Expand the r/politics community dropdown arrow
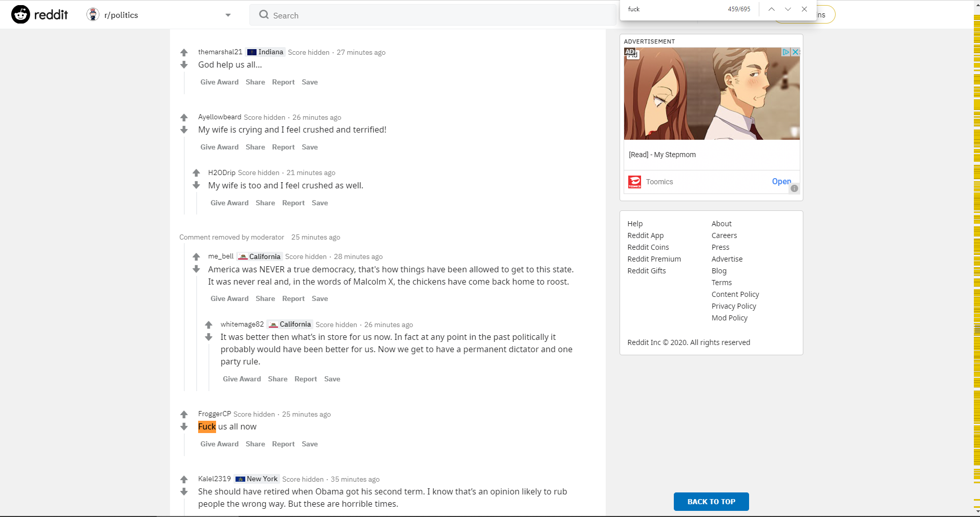Screen dimensions: 980x517 [228, 15]
